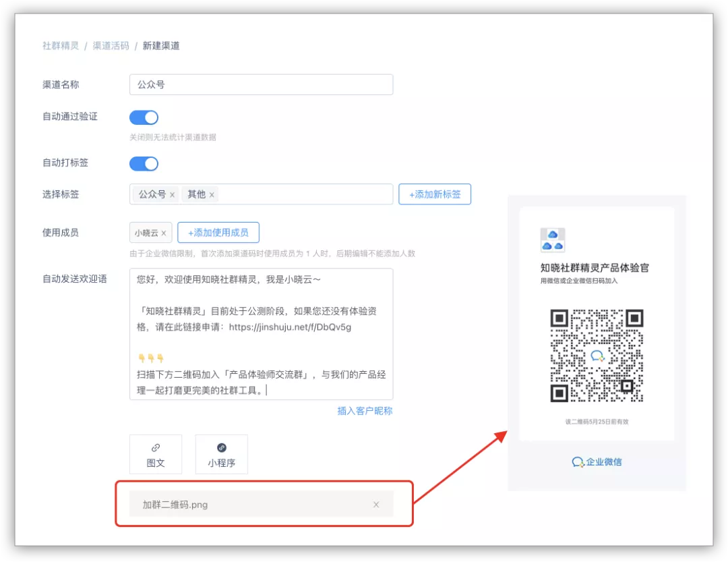
Task: Click the 关闭则无法统计渠道数据 hint
Action: pyautogui.click(x=173, y=137)
